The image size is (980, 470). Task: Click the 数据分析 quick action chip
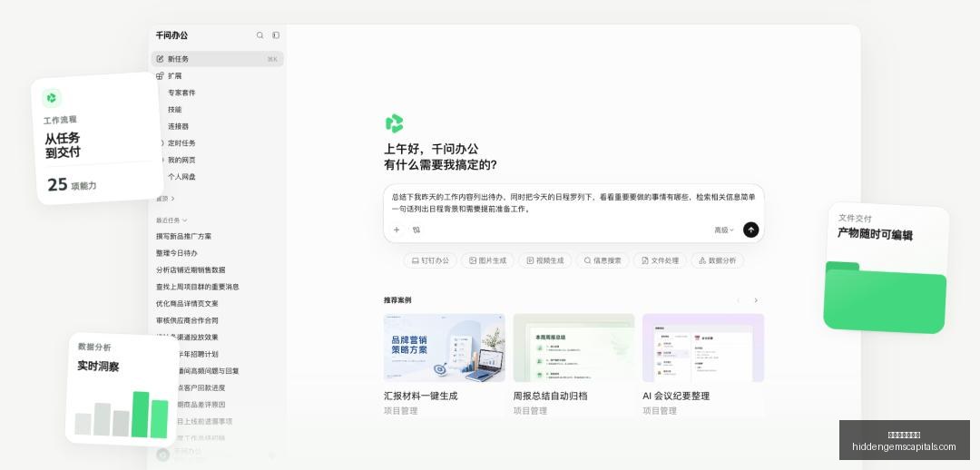[718, 260]
